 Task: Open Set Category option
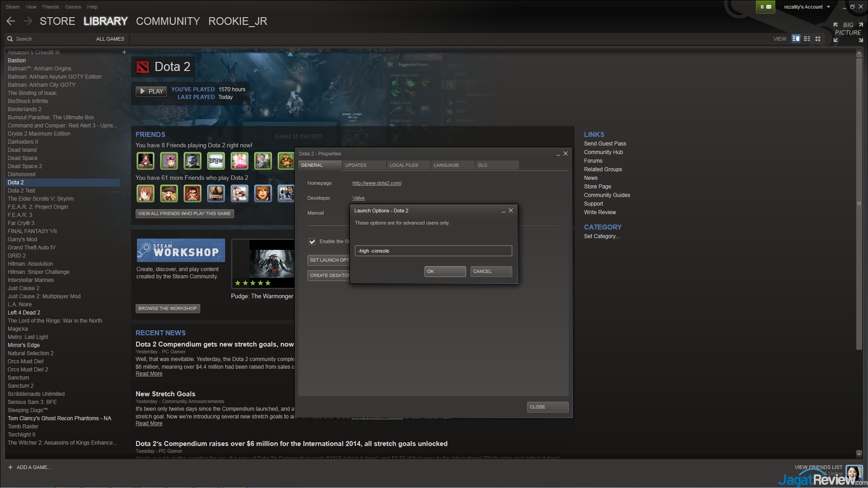click(601, 236)
